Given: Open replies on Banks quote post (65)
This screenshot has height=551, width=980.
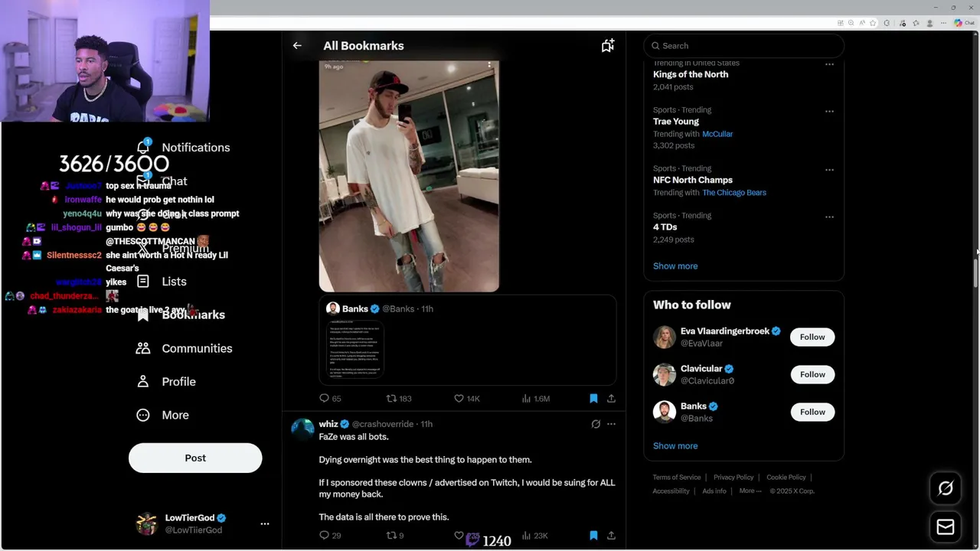Looking at the screenshot, I should [x=330, y=399].
